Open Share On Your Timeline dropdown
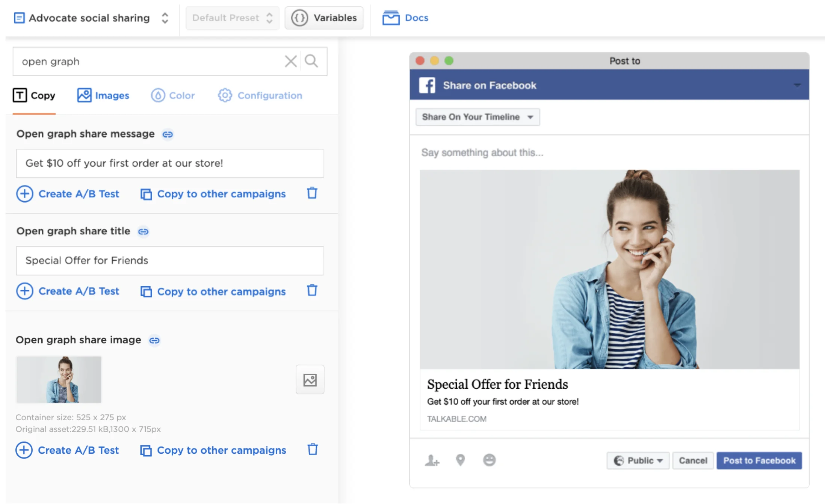The width and height of the screenshot is (825, 504). pyautogui.click(x=478, y=117)
